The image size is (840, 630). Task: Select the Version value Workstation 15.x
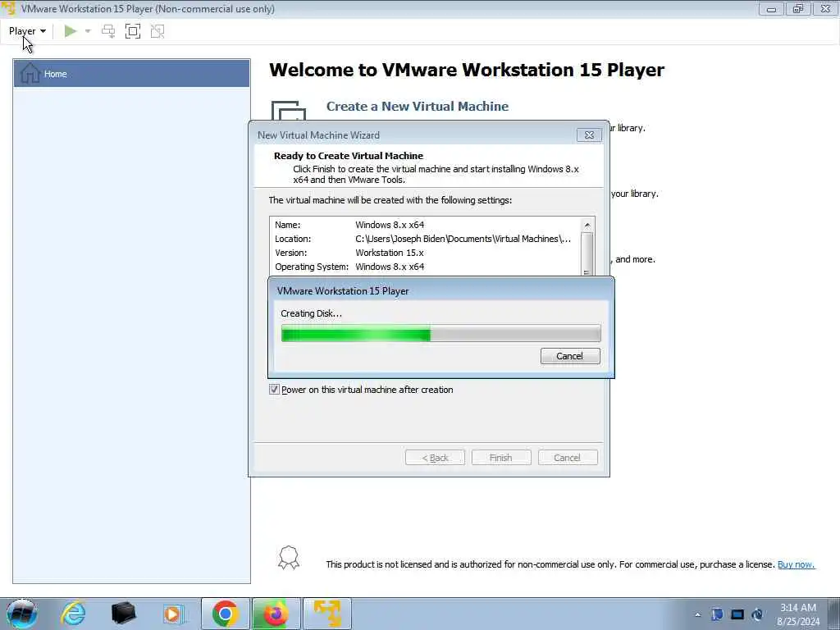coord(390,253)
